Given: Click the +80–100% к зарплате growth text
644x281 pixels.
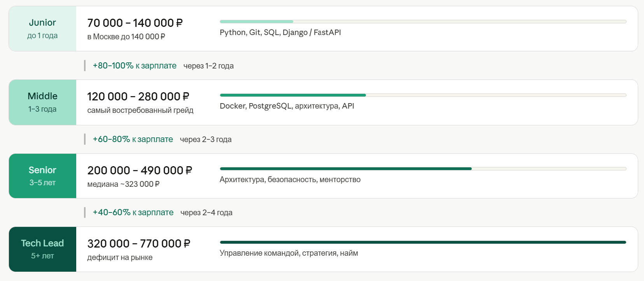Looking at the screenshot, I should (x=135, y=66).
